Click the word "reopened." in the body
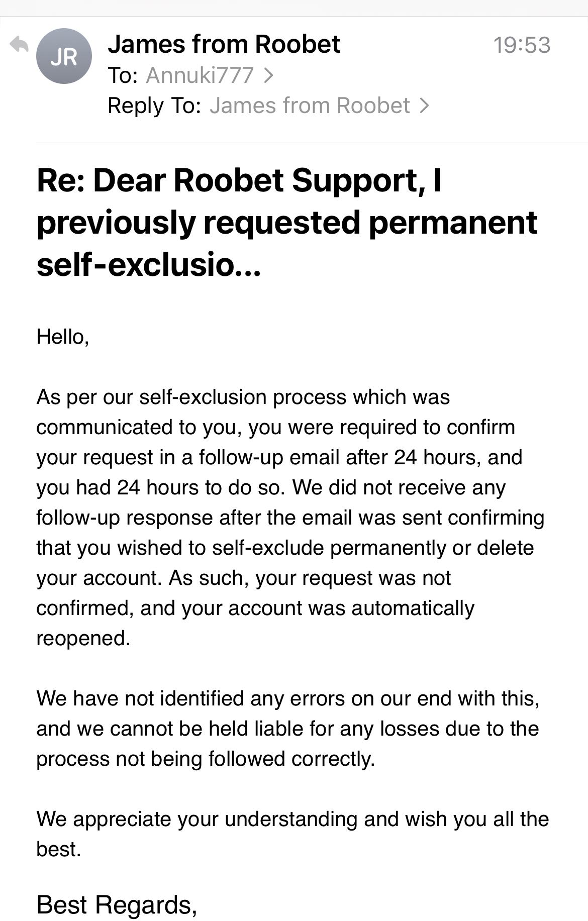588x921 pixels. tap(83, 638)
